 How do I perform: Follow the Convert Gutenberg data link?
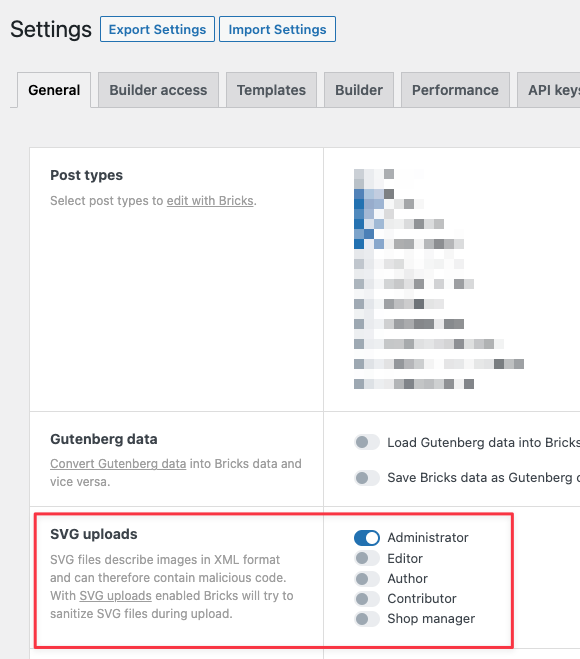[118, 464]
